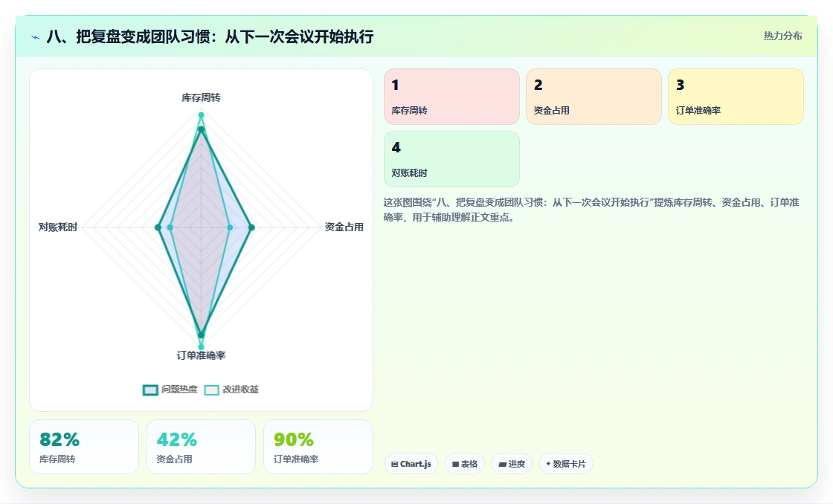Click the 改进收益 legend color box
Screen dimensions: 833x504
click(211, 390)
